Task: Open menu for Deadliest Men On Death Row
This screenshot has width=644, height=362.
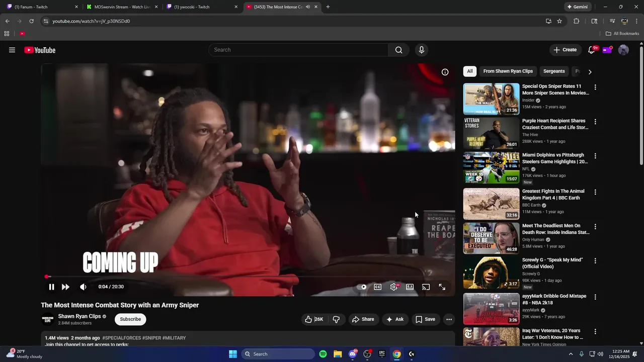Action: (595, 227)
